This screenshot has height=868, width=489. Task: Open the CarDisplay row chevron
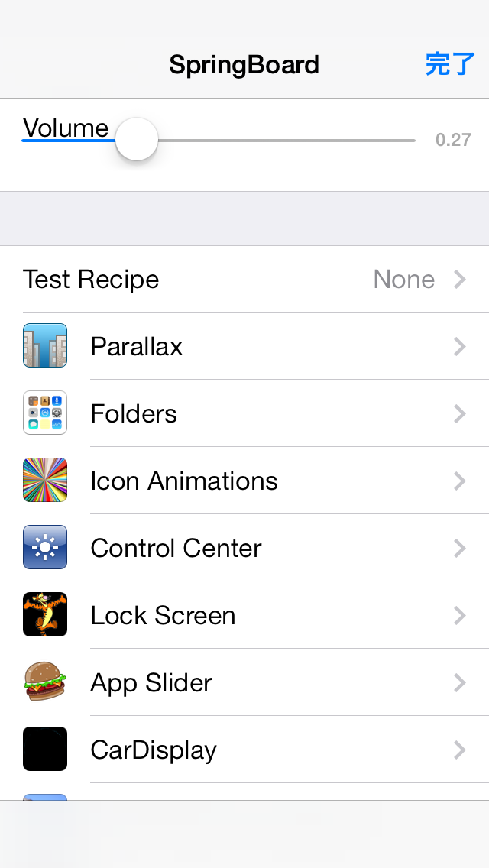[460, 750]
